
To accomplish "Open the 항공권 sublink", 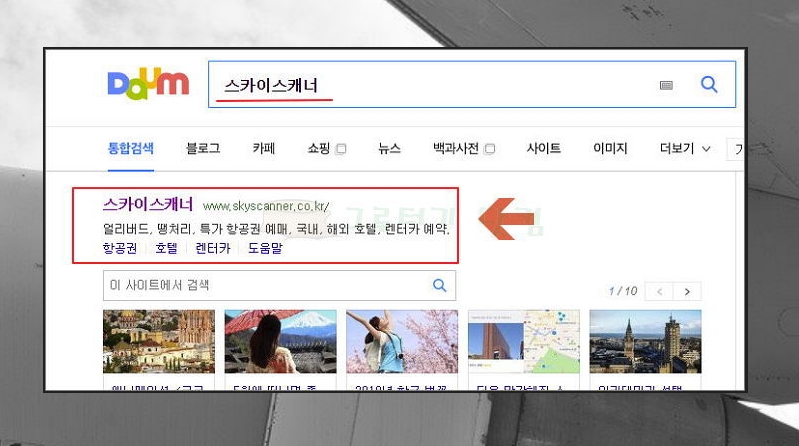I will click(120, 248).
